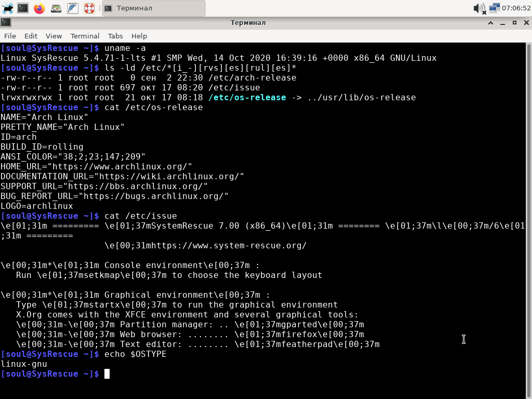Open the lifebuoy help icon in panel
Image resolution: width=532 pixels, height=399 pixels.
(x=89, y=8)
